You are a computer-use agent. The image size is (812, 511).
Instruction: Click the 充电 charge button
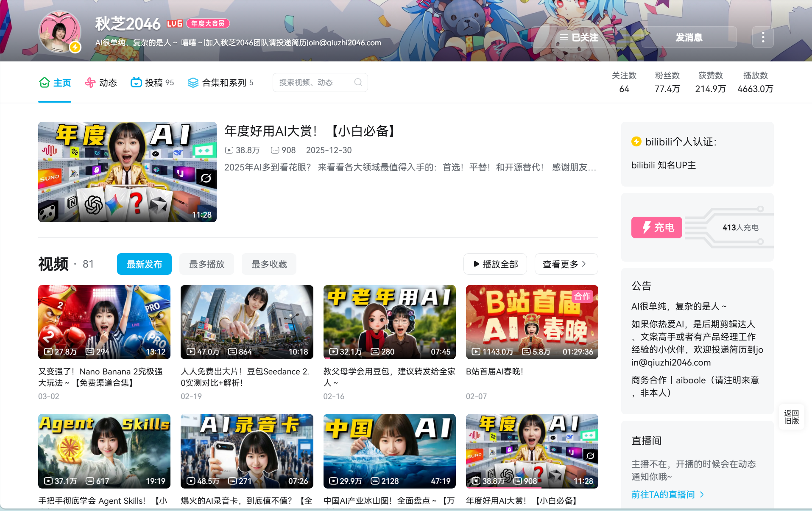tap(656, 227)
